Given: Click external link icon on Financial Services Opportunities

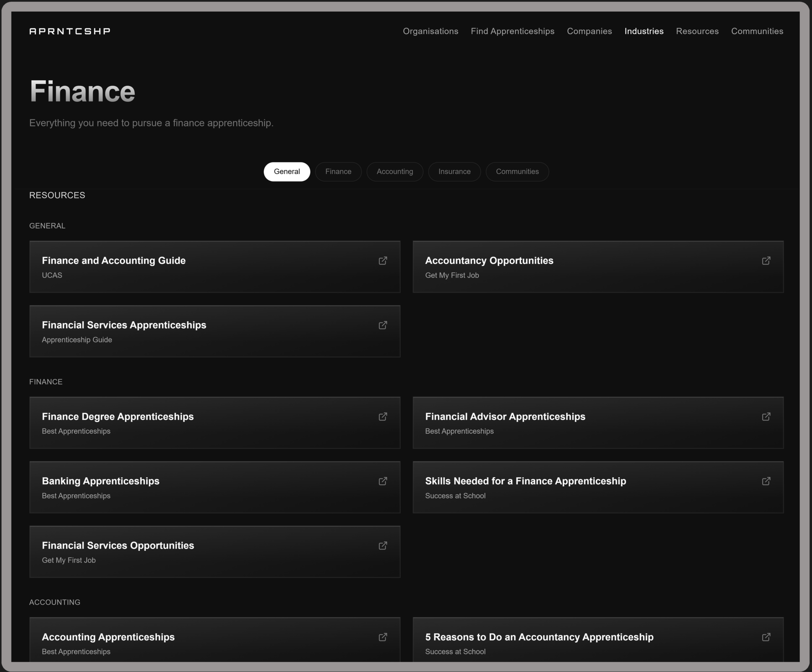Looking at the screenshot, I should pos(383,546).
